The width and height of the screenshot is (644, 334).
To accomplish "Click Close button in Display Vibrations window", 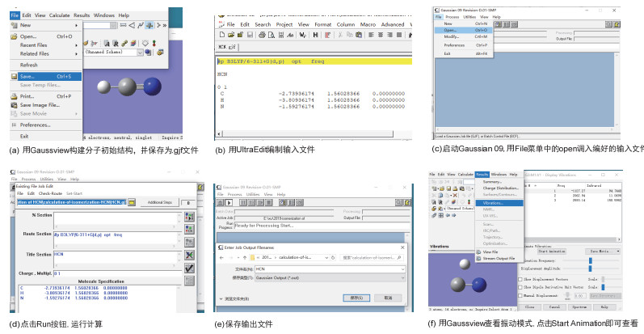I will tap(531, 307).
